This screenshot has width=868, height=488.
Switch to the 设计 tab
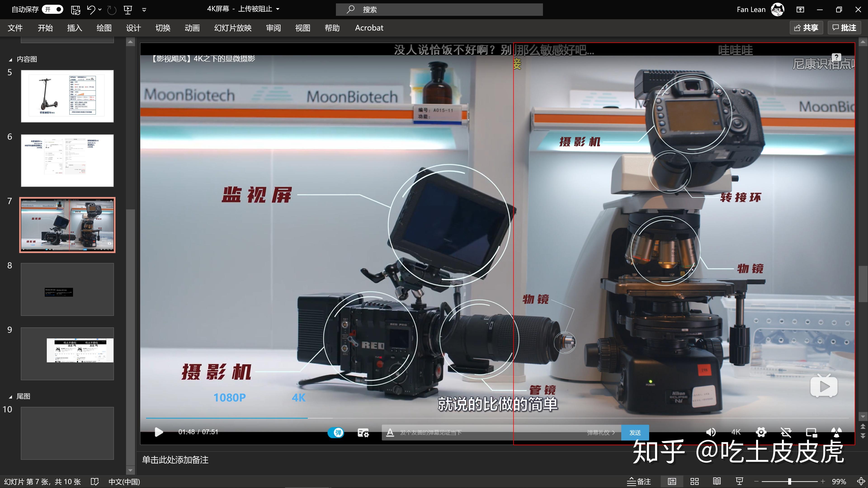(x=133, y=28)
